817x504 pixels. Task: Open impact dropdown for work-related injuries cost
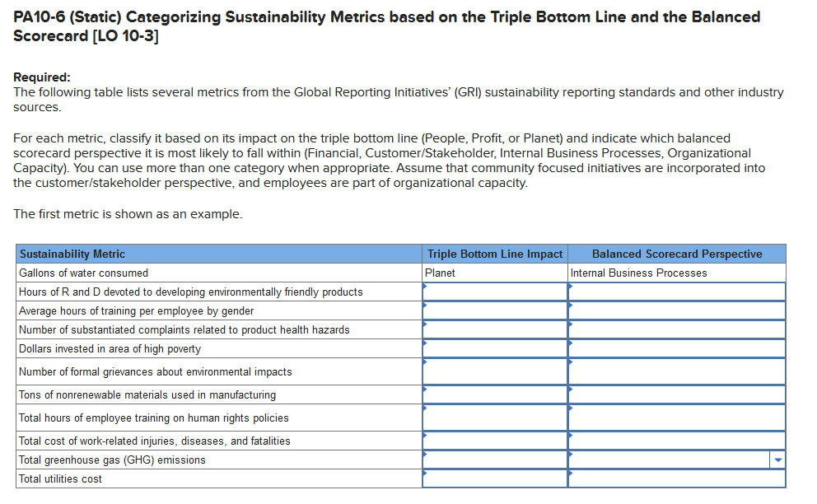(x=494, y=440)
